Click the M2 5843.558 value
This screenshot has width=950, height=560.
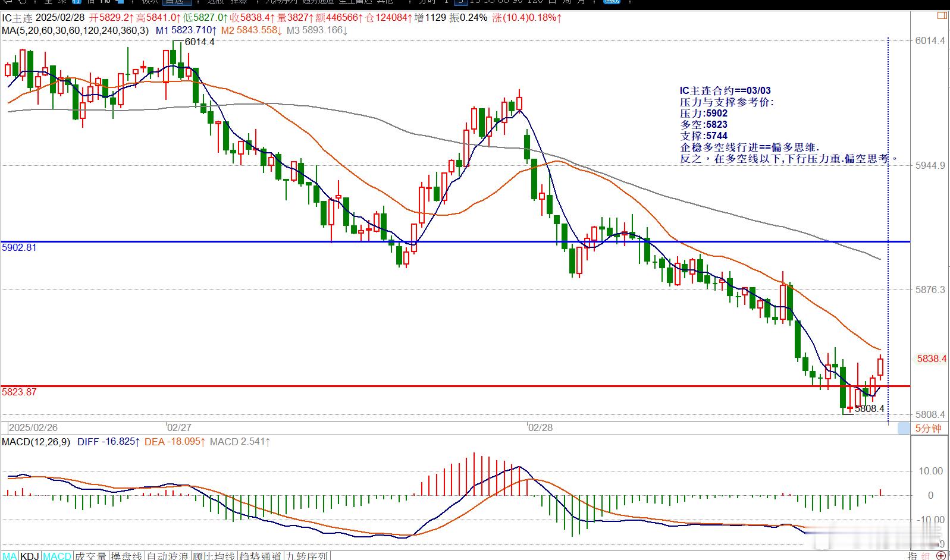click(x=251, y=30)
